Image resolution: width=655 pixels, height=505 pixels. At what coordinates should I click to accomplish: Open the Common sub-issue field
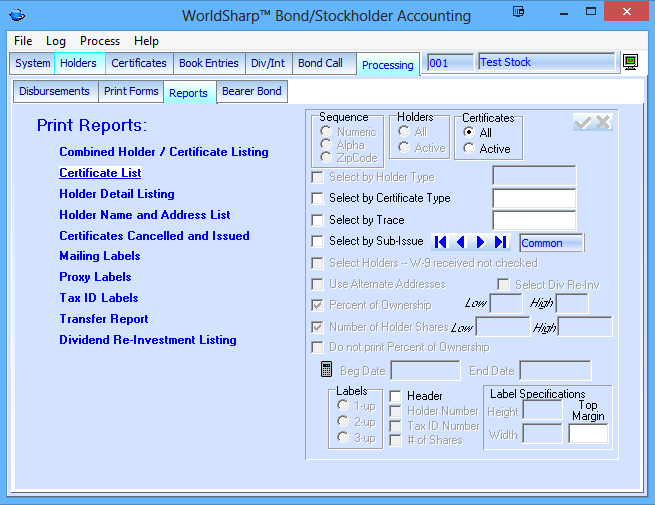(551, 243)
